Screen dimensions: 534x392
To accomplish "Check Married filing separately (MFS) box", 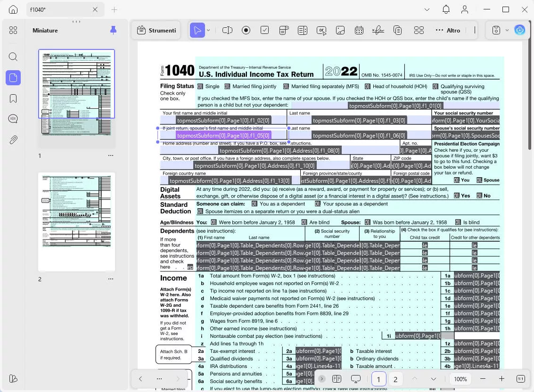I will (x=286, y=87).
